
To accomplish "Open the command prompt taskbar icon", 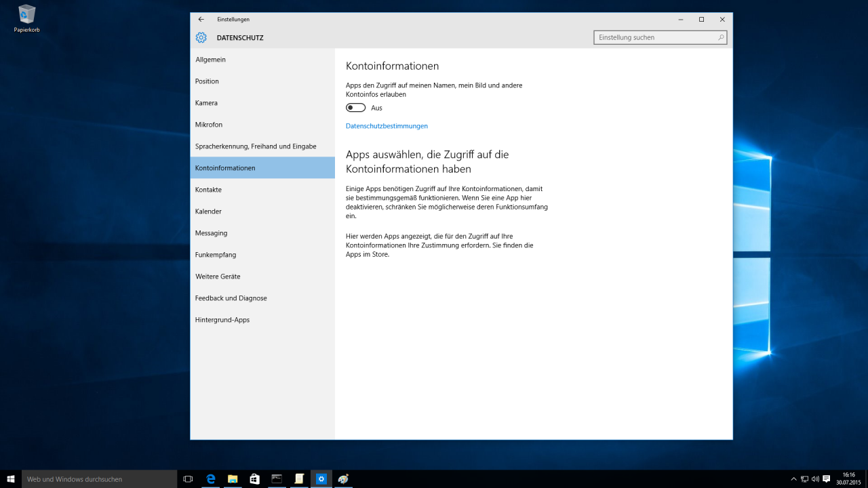I will coord(277,479).
